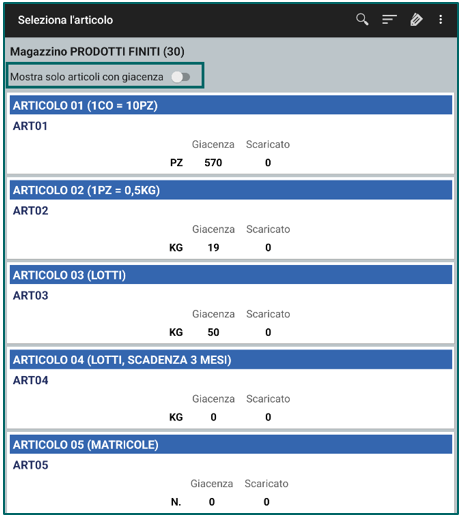Click the 'Seleziona l'articolo' title
The width and height of the screenshot is (463, 518).
tap(65, 20)
